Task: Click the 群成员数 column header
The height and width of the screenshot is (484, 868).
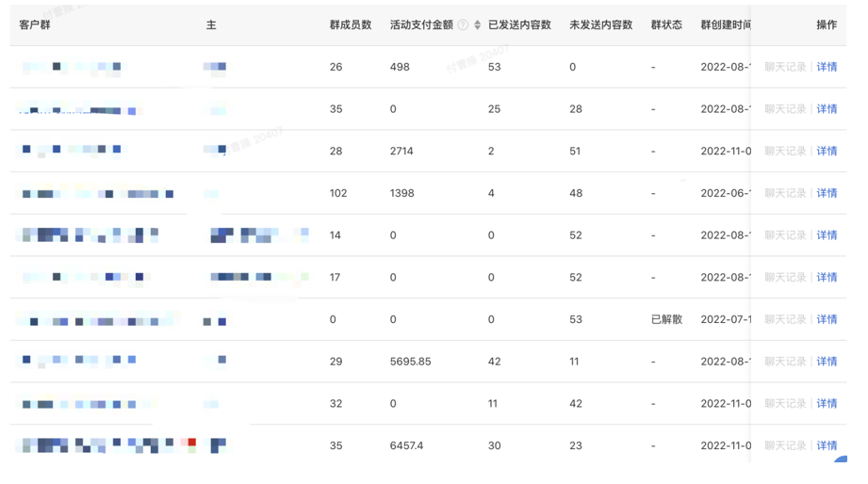Action: click(x=351, y=25)
